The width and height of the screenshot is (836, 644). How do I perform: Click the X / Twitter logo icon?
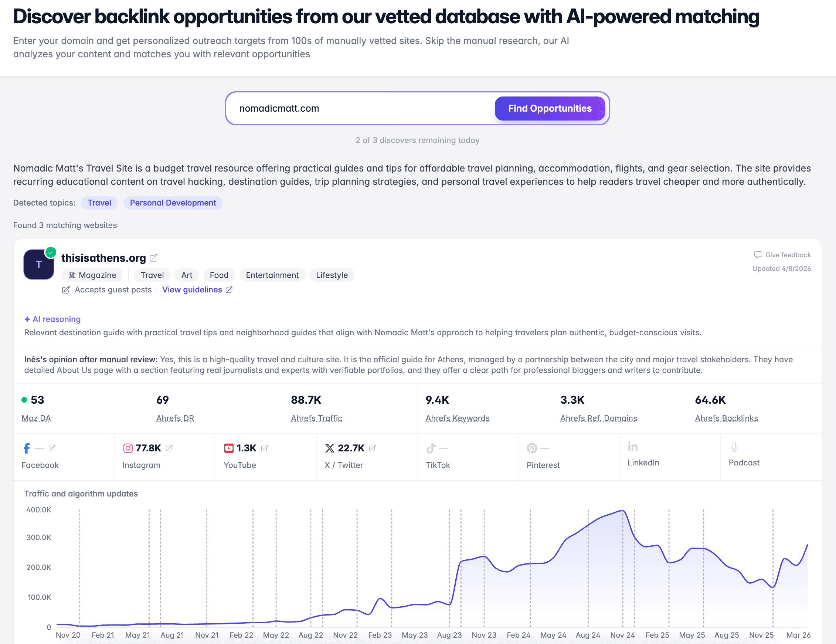(330, 448)
